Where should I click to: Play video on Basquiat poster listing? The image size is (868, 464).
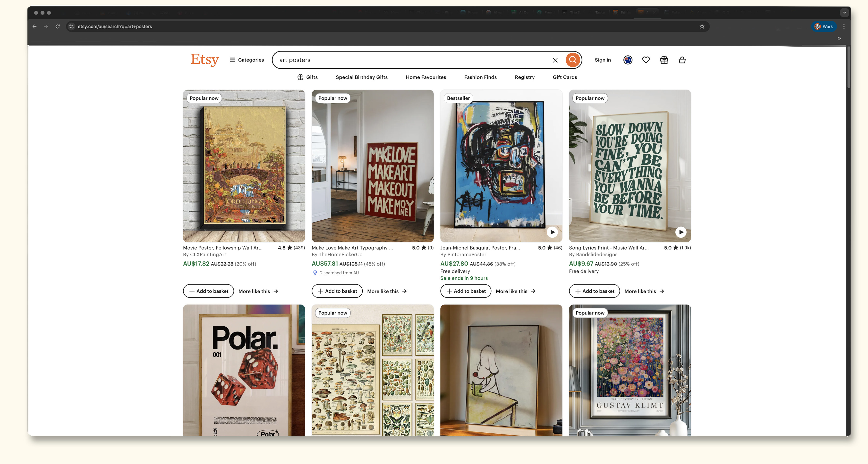point(552,232)
